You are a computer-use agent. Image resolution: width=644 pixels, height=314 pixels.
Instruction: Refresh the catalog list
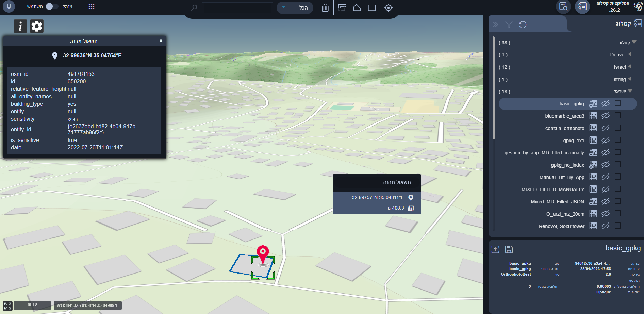[x=523, y=24]
